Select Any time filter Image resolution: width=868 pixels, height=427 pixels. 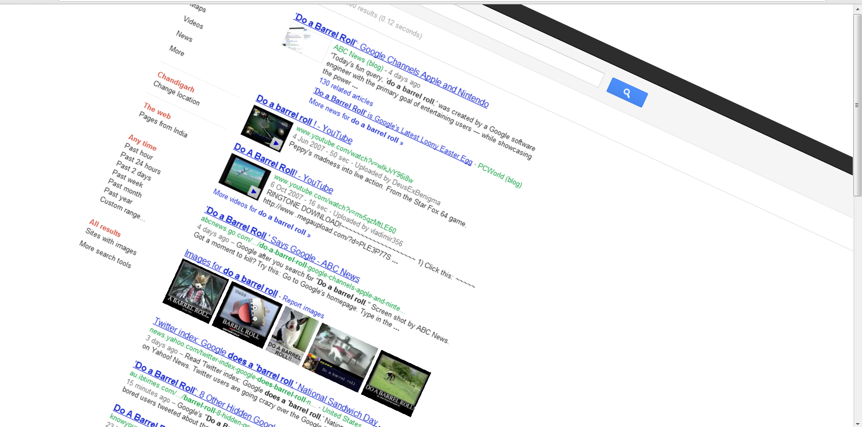point(142,142)
